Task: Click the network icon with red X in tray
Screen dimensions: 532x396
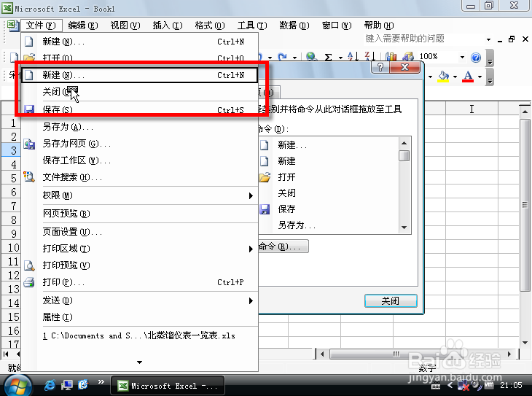Action: (x=463, y=386)
